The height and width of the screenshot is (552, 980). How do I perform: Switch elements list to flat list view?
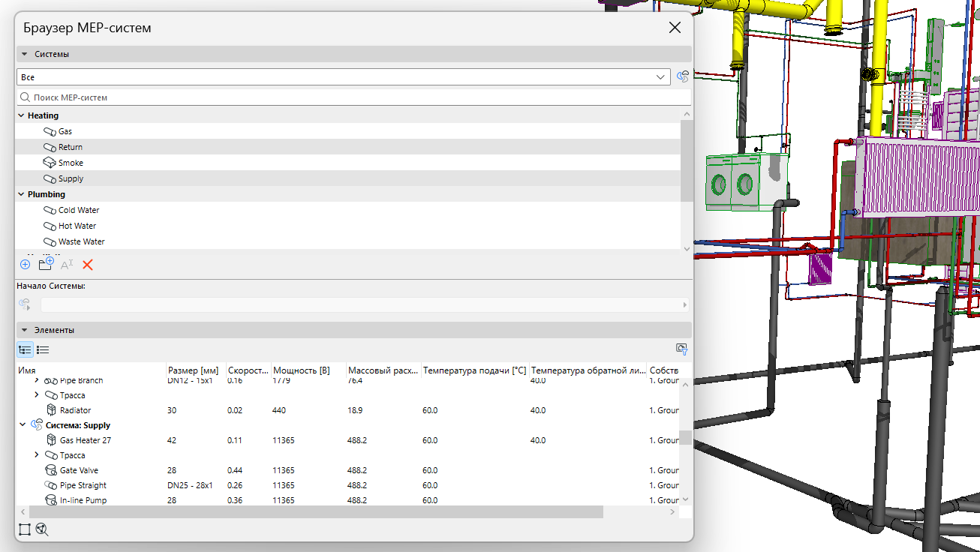click(43, 349)
